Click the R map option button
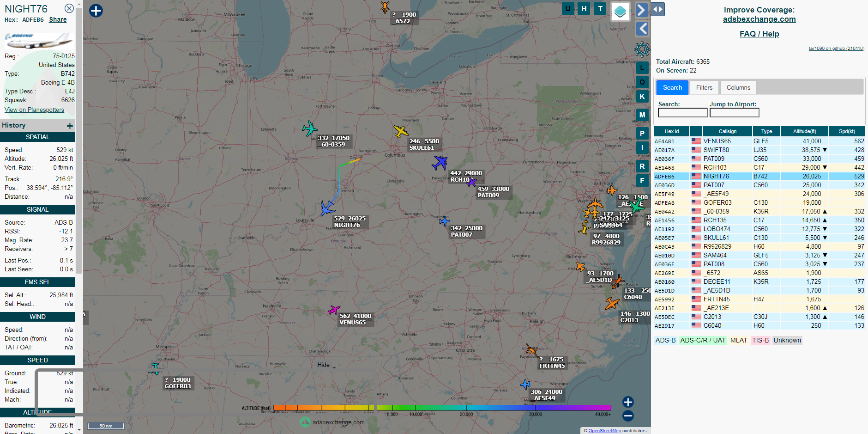This screenshot has height=434, width=868. click(642, 166)
